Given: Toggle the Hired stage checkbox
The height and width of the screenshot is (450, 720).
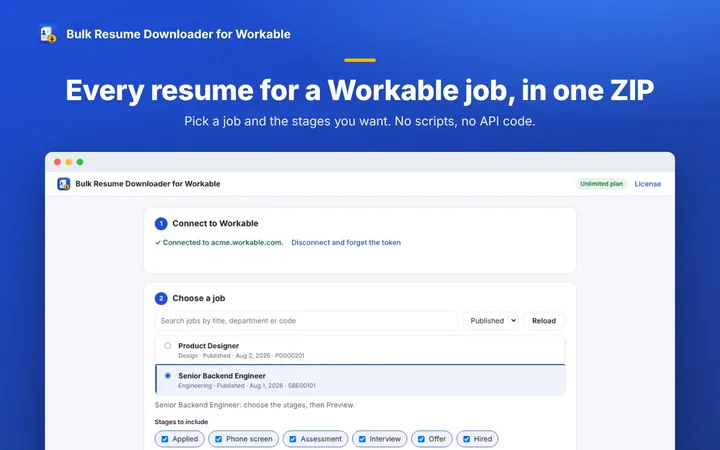Looking at the screenshot, I should click(467, 439).
